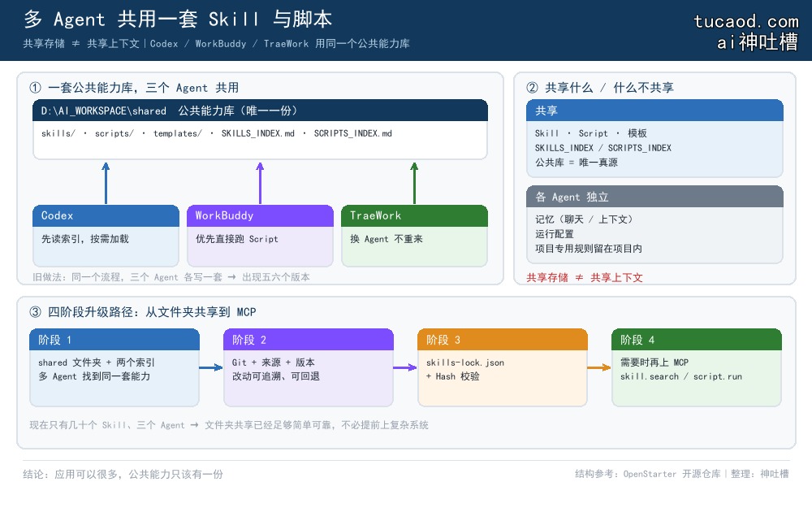Click the scripts/ folder text

[114, 133]
